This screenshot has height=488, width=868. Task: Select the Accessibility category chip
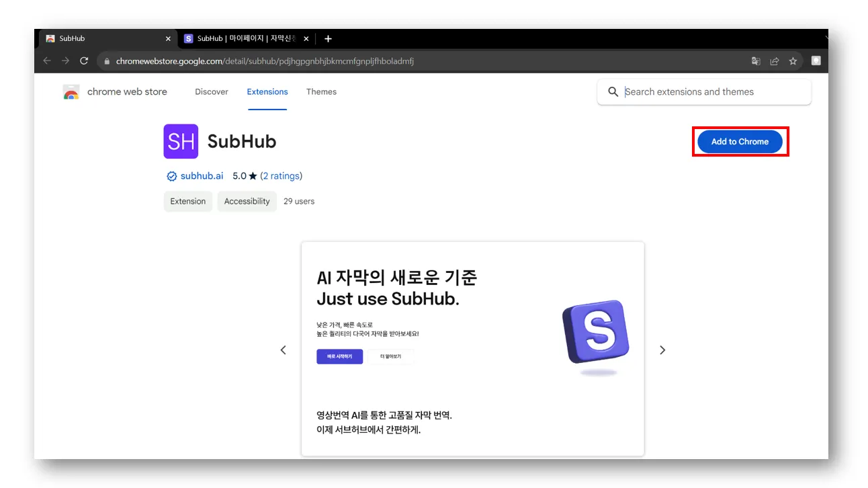[x=247, y=201]
